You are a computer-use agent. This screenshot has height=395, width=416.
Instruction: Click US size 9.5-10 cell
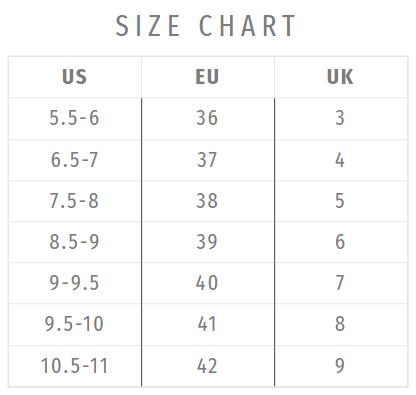[x=75, y=324]
